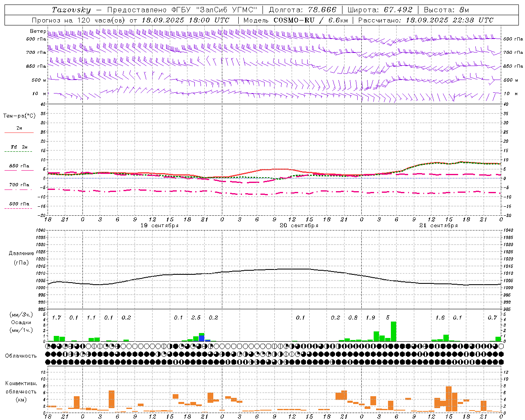Select the solid 2м temperature legend line

[19, 132]
